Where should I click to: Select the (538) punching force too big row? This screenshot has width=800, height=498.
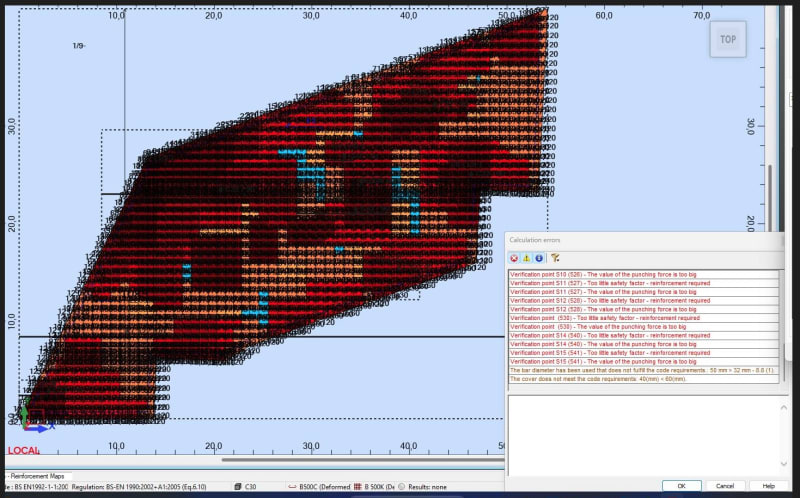(644, 327)
